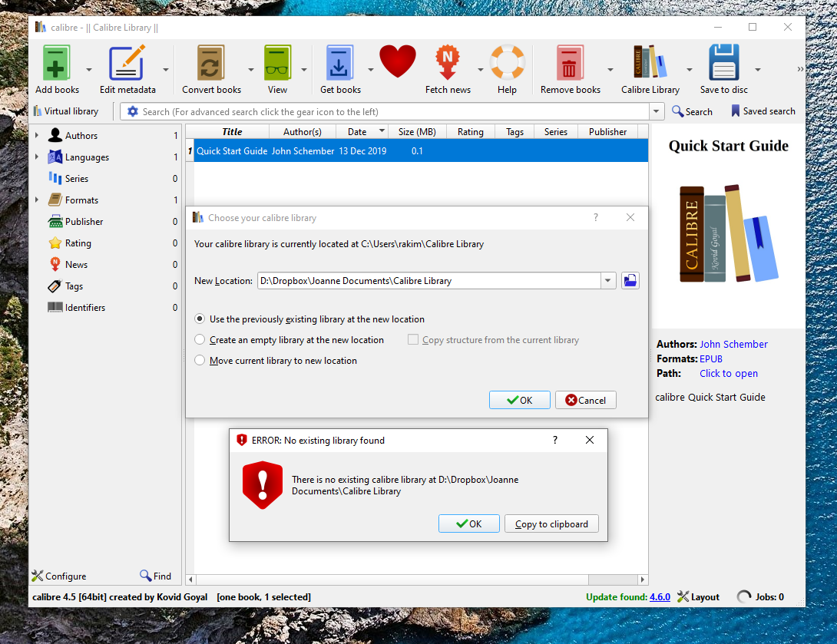Click the New Location path input field
Viewport: 837px width, 644px height.
click(x=429, y=281)
